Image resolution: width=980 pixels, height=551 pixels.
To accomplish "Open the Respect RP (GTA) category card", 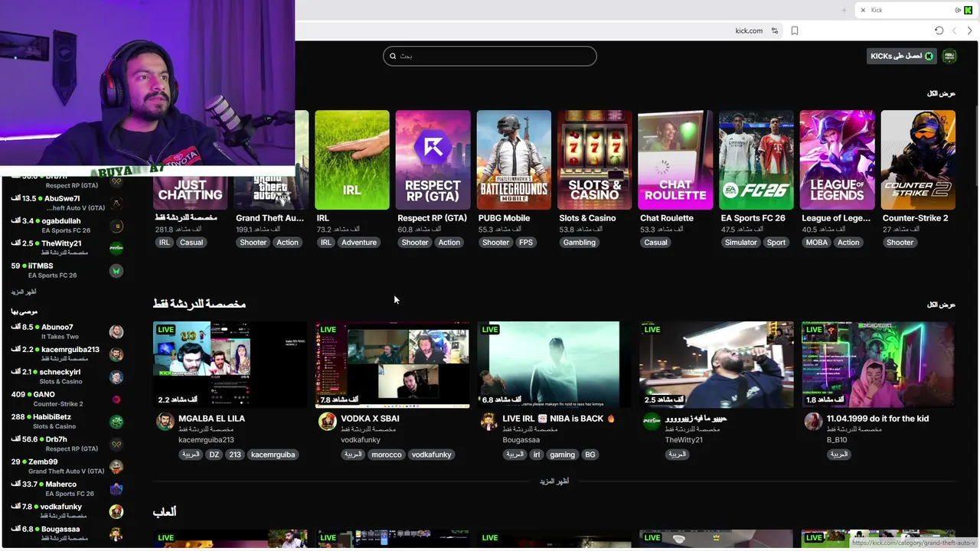I will coord(433,160).
